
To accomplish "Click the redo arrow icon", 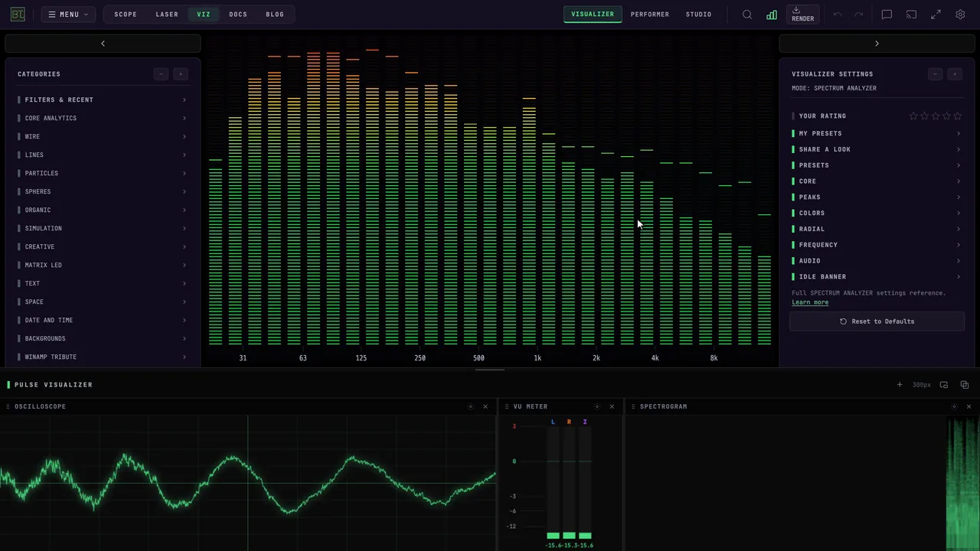I will (859, 15).
